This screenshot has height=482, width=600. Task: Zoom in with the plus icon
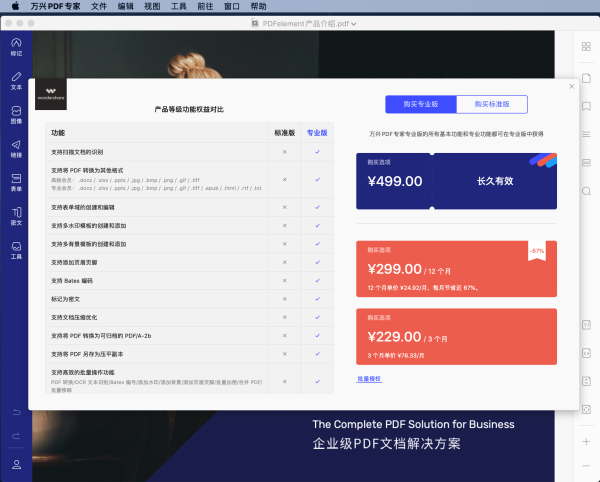(x=586, y=441)
